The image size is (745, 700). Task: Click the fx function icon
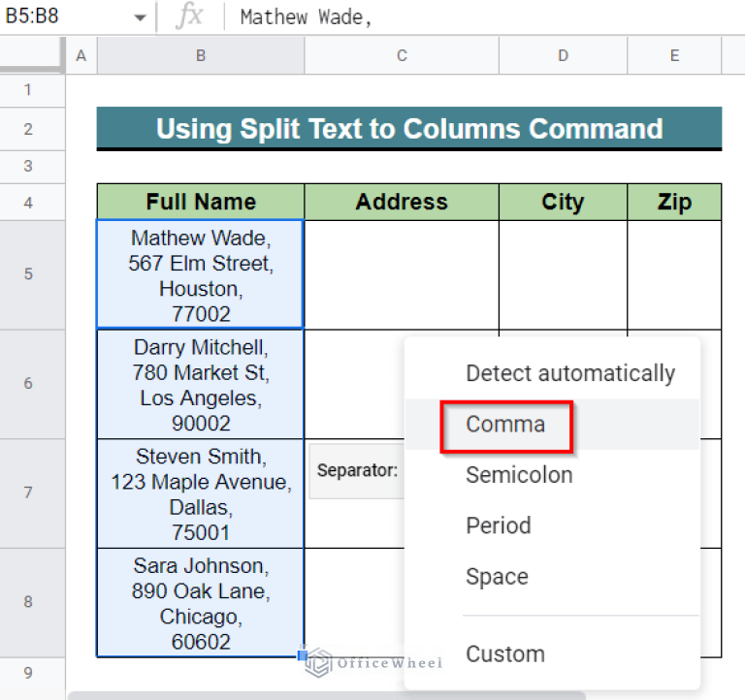[x=189, y=17]
